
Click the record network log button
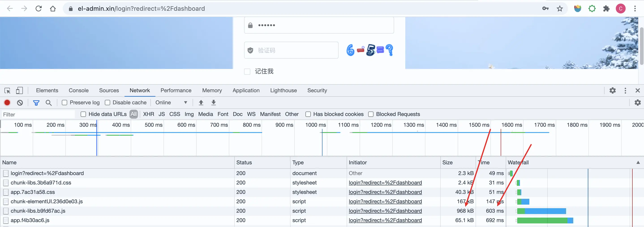[x=7, y=103]
